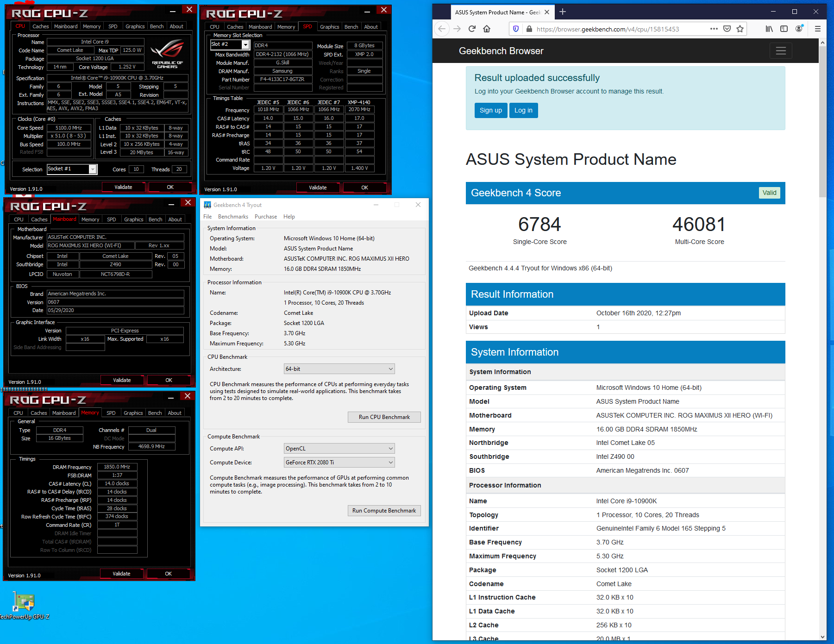
Task: Click the 6784 single-core score
Action: pyautogui.click(x=539, y=225)
